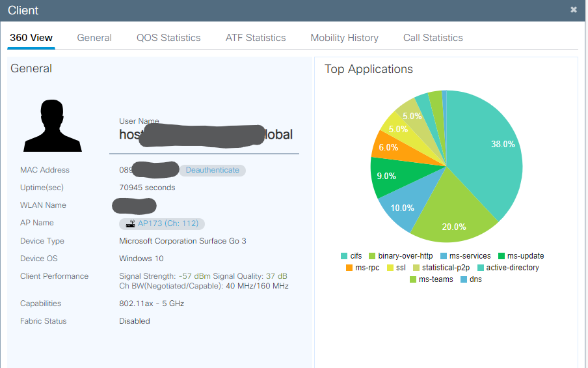The image size is (588, 368).
Task: Click the access point icon beside AP173
Action: tap(130, 224)
